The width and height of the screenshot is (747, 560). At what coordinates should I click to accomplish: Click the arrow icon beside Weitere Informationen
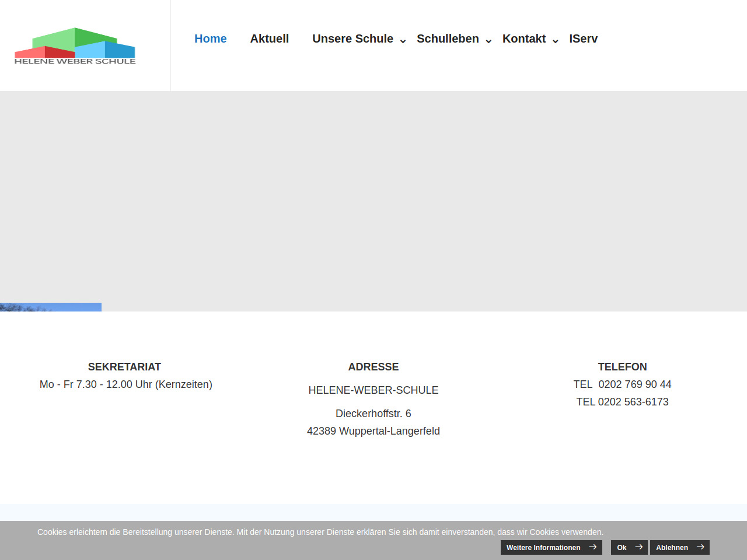coord(592,547)
